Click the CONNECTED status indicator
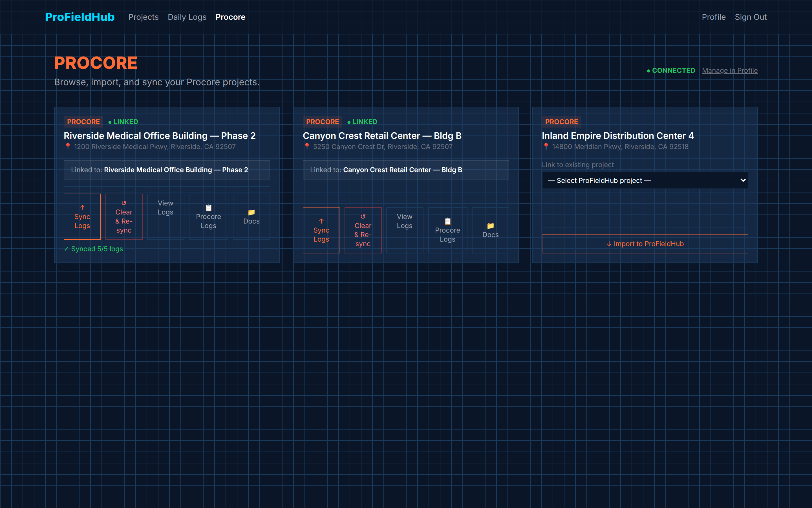The image size is (812, 508). 671,71
